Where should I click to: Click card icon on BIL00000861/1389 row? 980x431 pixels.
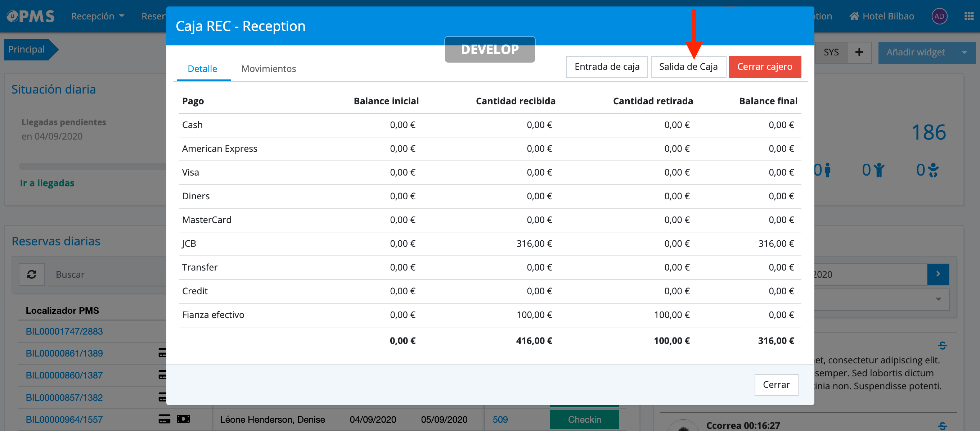click(x=162, y=353)
